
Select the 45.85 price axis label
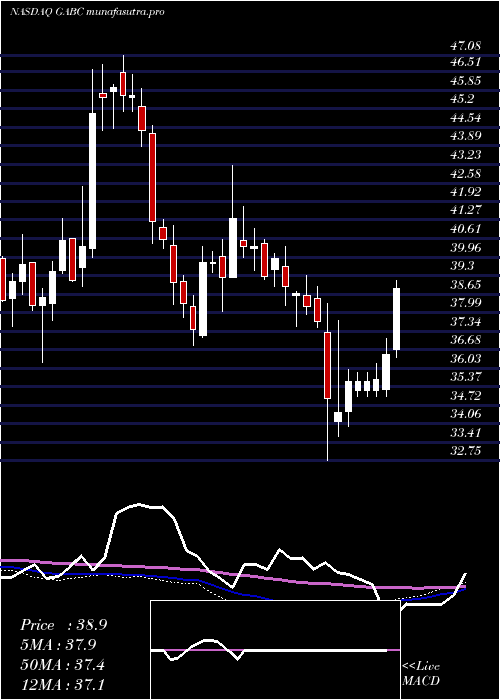click(465, 81)
